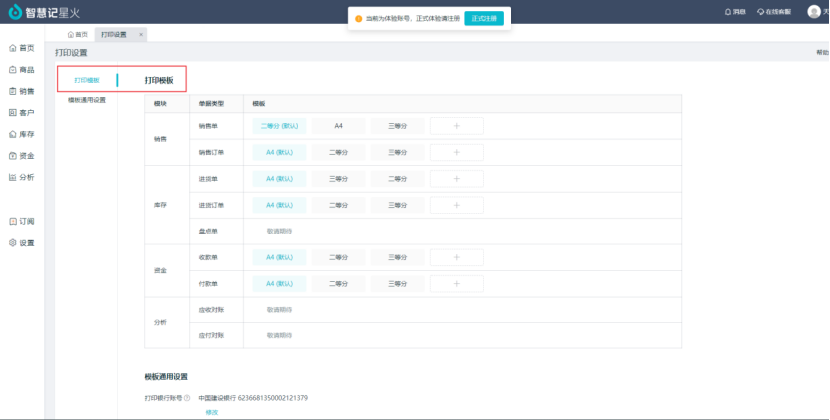Open the 客户 module in sidebar
This screenshot has height=420, width=830.
22,113
